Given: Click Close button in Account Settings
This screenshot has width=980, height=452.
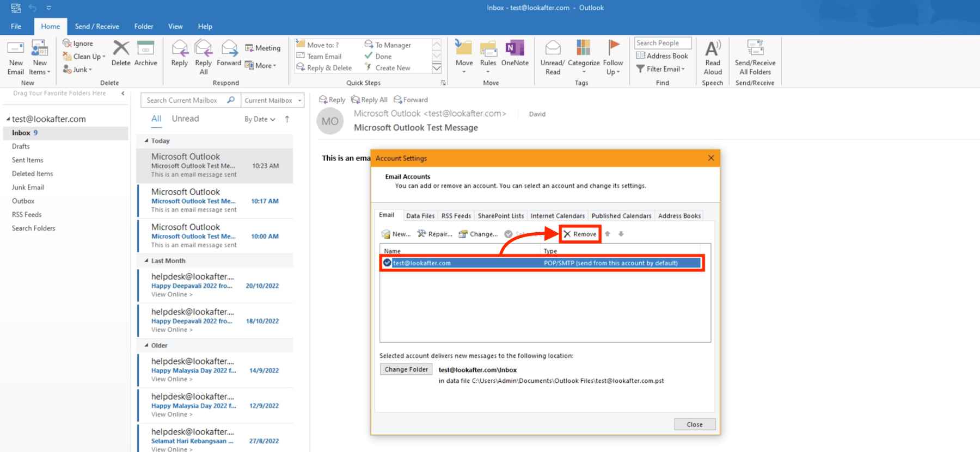Looking at the screenshot, I should [694, 424].
